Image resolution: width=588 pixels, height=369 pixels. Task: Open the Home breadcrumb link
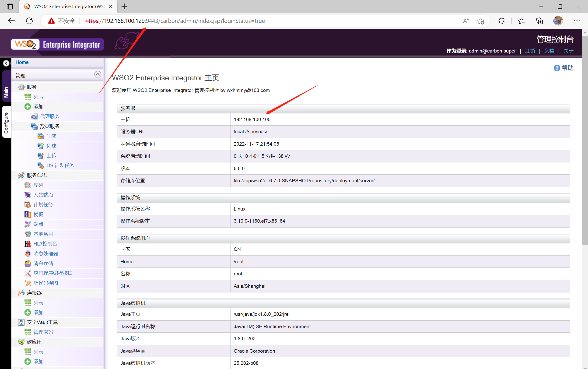[x=22, y=63]
